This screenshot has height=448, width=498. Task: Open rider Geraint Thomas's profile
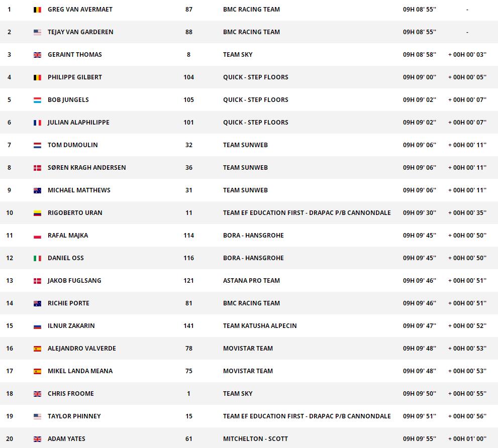coord(74,55)
